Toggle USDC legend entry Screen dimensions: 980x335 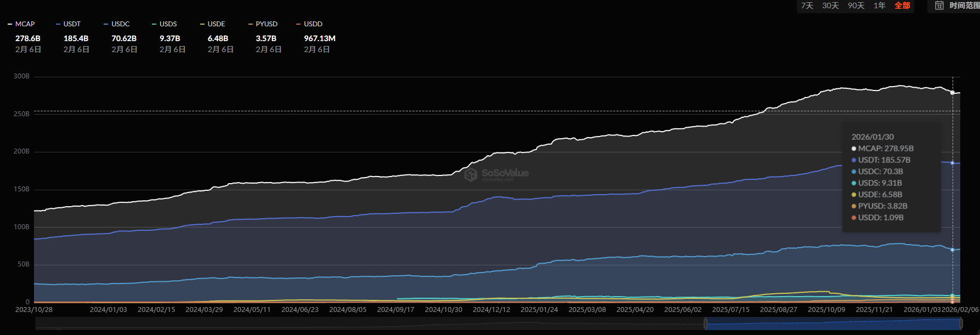click(117, 24)
